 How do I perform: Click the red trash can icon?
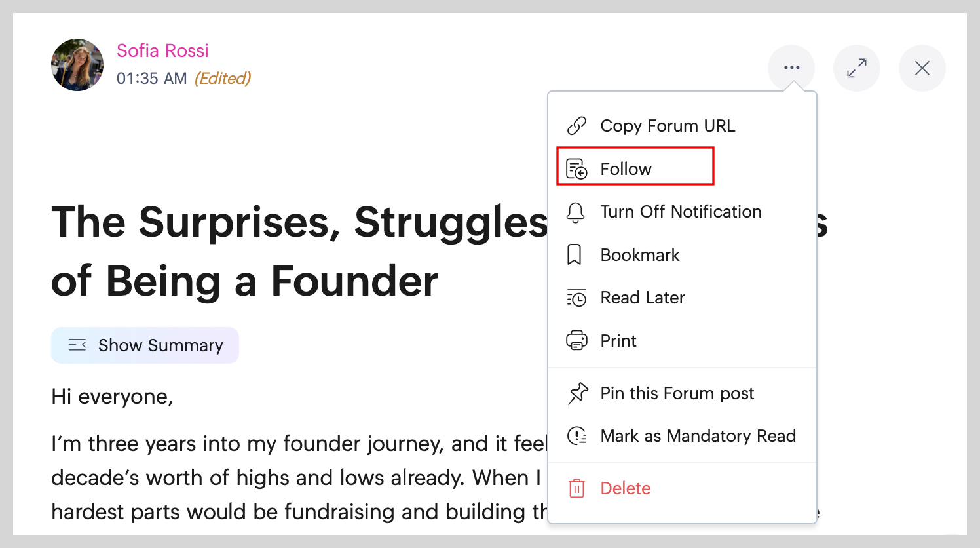click(x=576, y=488)
